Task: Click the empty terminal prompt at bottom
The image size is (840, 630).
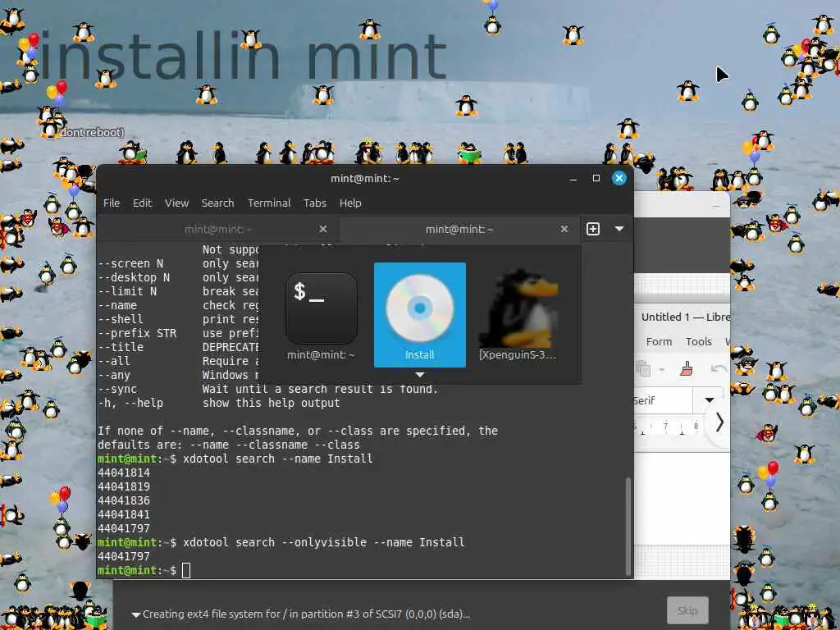Action: [x=186, y=570]
